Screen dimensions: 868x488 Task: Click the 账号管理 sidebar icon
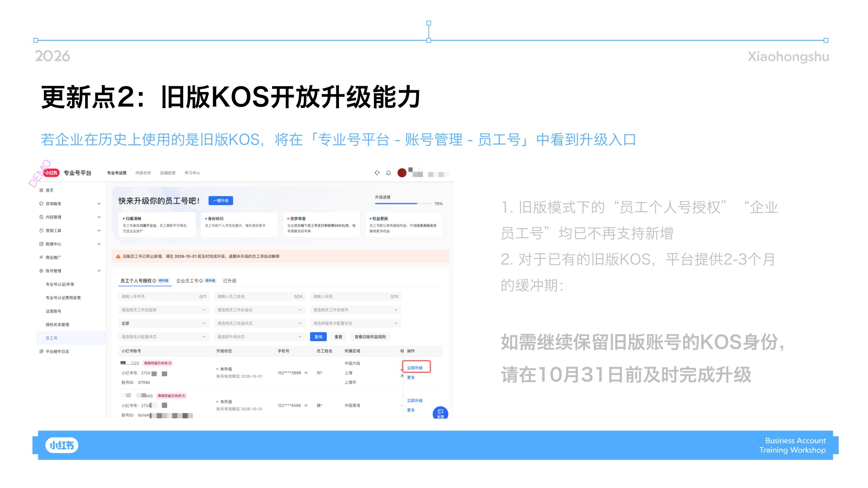41,271
